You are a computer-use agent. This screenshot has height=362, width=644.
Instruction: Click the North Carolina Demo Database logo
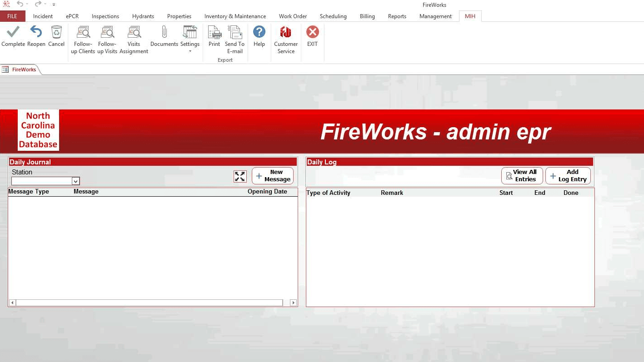click(38, 130)
